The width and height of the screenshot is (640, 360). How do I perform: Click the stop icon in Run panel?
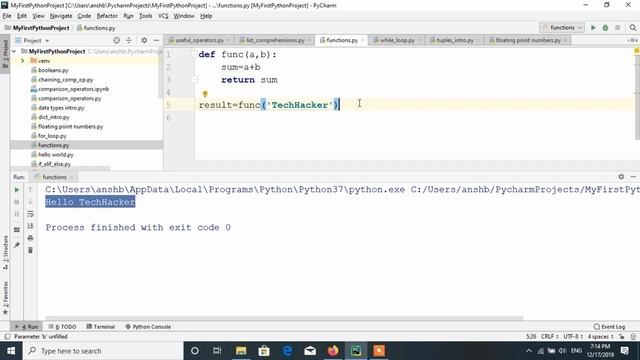point(17,202)
